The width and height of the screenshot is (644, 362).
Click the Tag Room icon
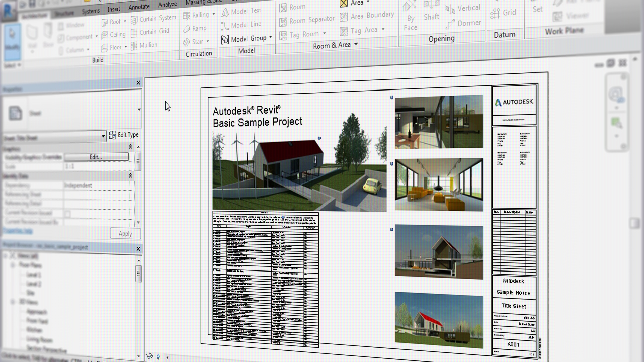pos(283,35)
